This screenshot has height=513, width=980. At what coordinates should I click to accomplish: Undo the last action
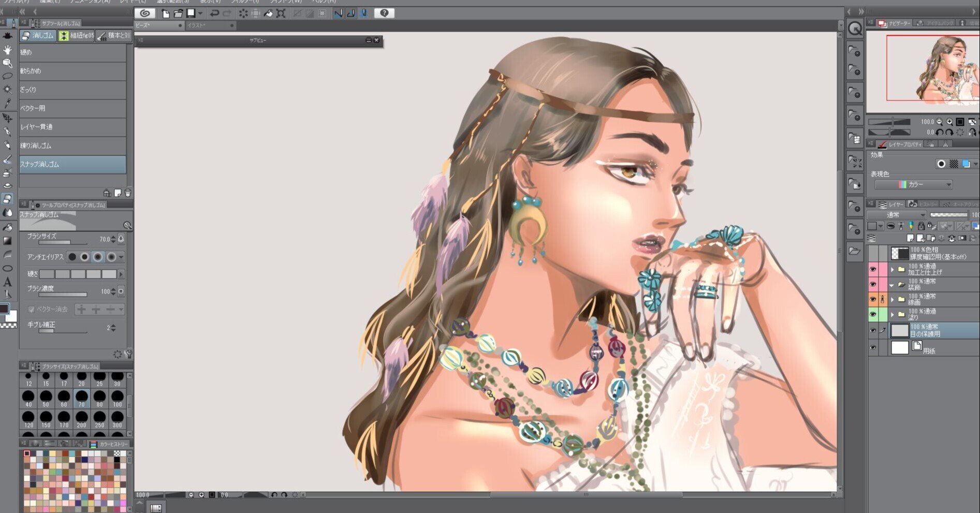215,13
